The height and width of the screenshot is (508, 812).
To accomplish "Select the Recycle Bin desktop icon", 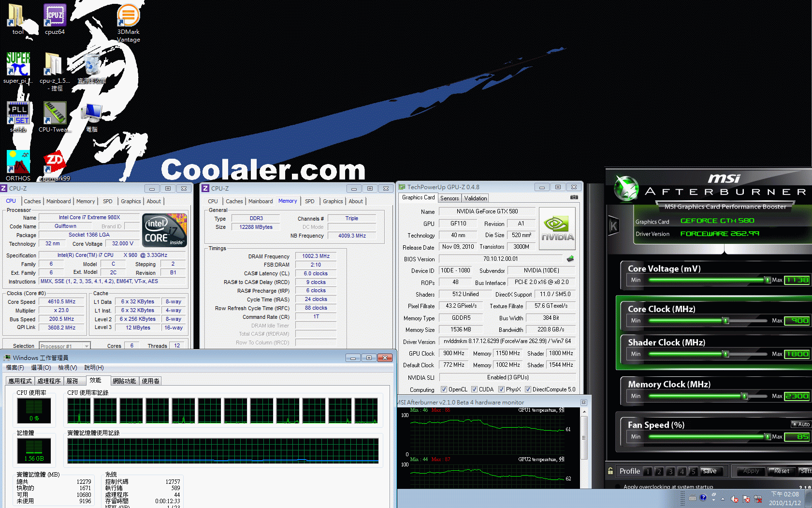I will (92, 68).
